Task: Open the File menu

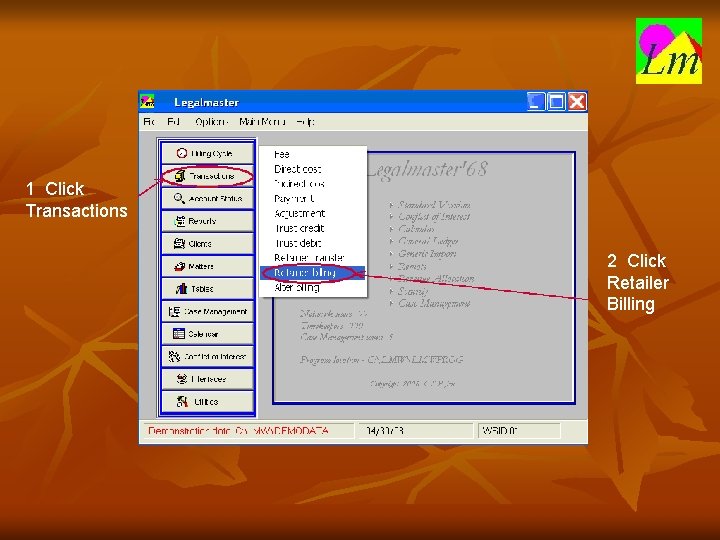Action: (149, 122)
